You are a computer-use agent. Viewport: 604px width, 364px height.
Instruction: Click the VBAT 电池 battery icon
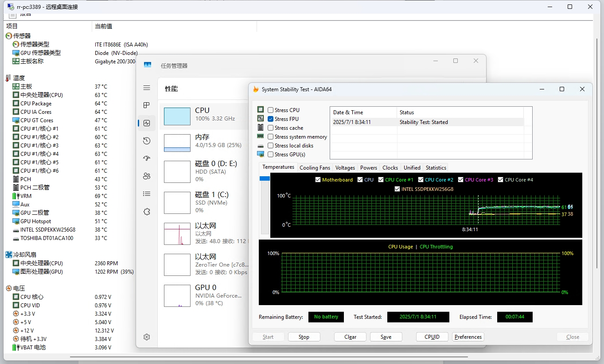pyautogui.click(x=16, y=348)
